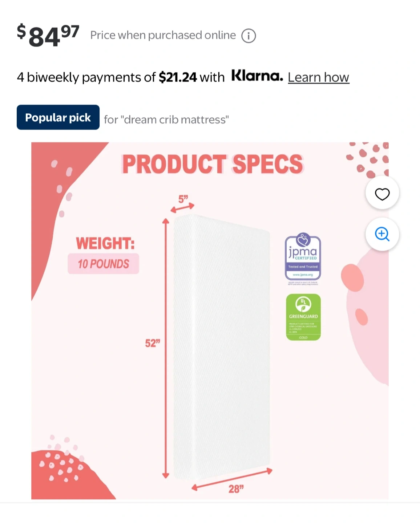Screen dimensions: 420x523
Task: Click the 5" thickness dimension label
Action: (x=183, y=199)
